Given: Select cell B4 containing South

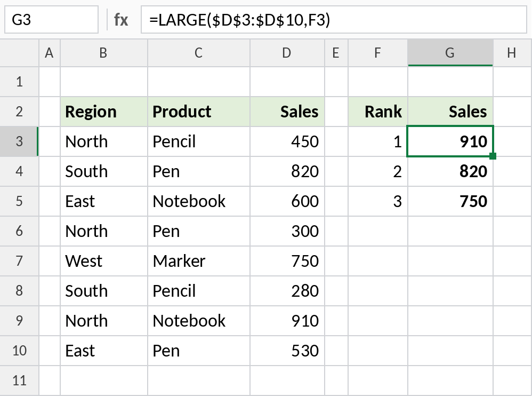Looking at the screenshot, I should pos(104,171).
